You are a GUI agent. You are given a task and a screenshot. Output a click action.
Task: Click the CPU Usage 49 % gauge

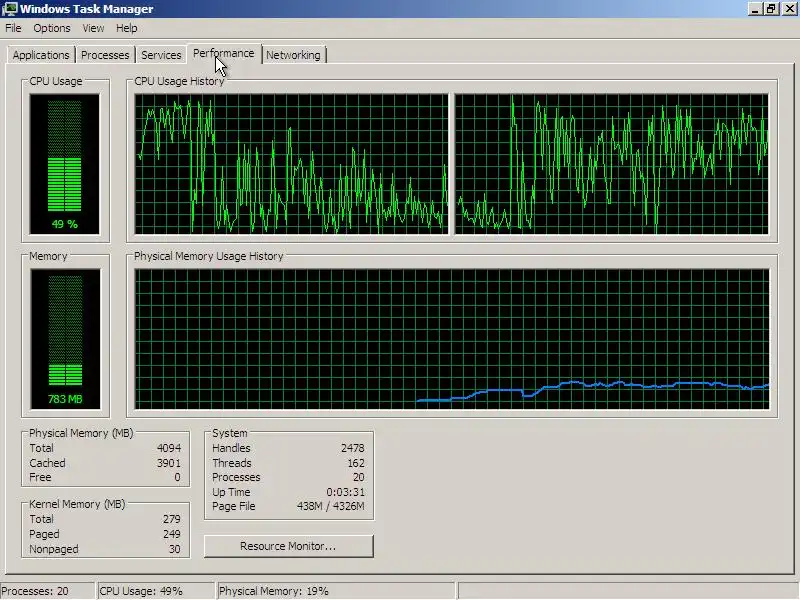point(64,164)
